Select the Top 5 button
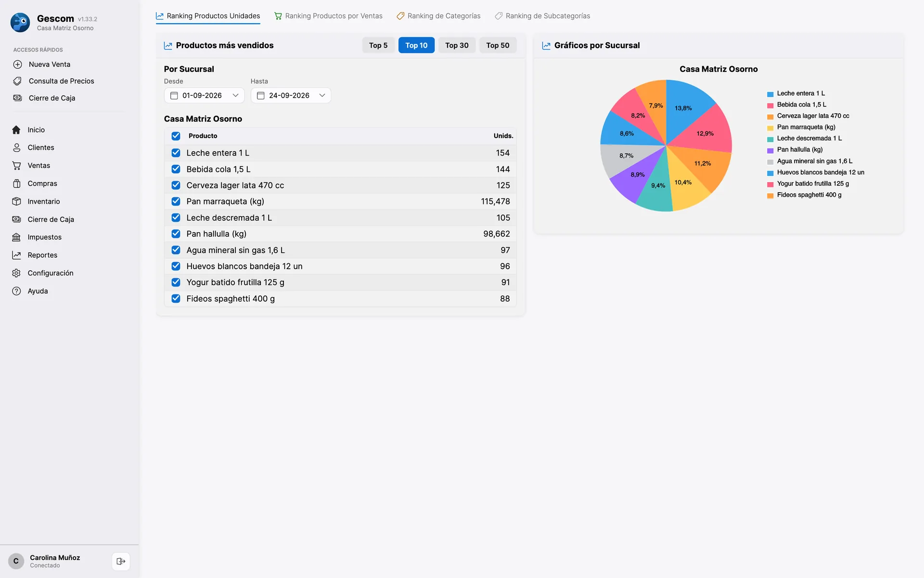Viewport: 924px width, 578px height. pos(378,45)
